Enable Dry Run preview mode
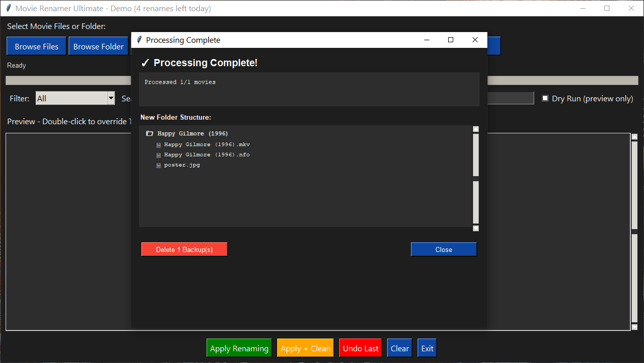The image size is (644, 363). pyautogui.click(x=545, y=98)
